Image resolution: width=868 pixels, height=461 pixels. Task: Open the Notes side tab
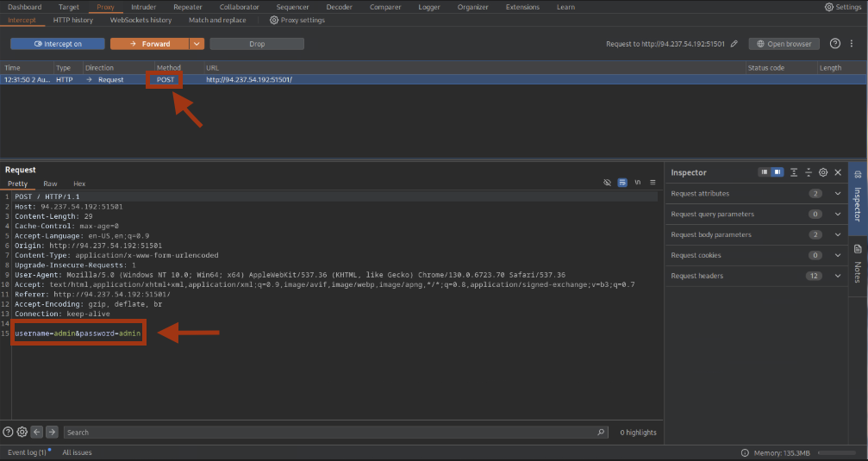(x=858, y=266)
